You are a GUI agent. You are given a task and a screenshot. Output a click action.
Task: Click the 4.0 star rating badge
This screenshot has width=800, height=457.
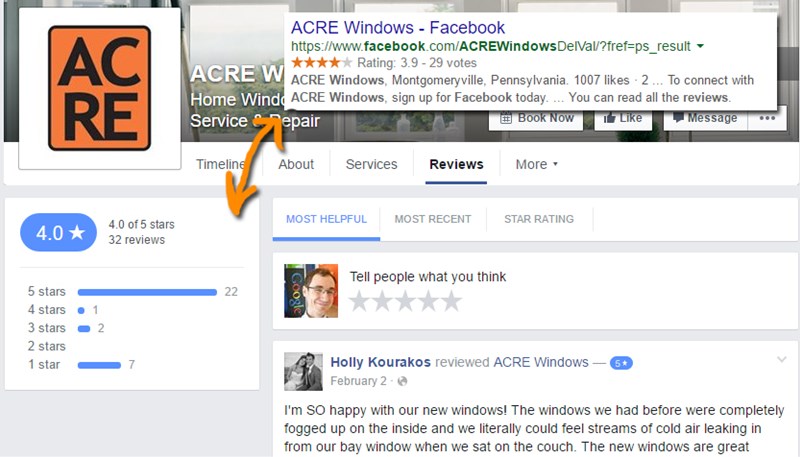tap(58, 232)
